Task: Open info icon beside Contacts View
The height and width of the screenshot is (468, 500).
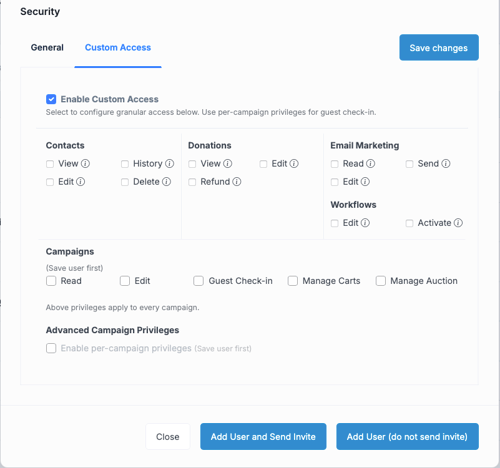Action: coord(85,164)
